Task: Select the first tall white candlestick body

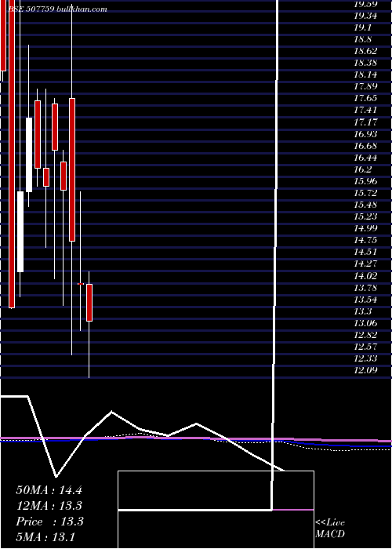Action: (20, 231)
